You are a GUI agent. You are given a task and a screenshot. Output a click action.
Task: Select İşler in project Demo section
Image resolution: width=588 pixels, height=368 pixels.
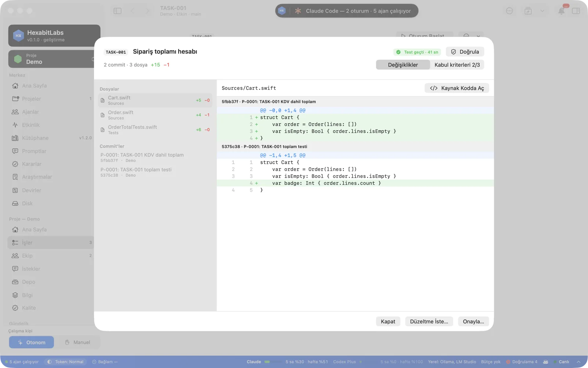click(x=51, y=243)
